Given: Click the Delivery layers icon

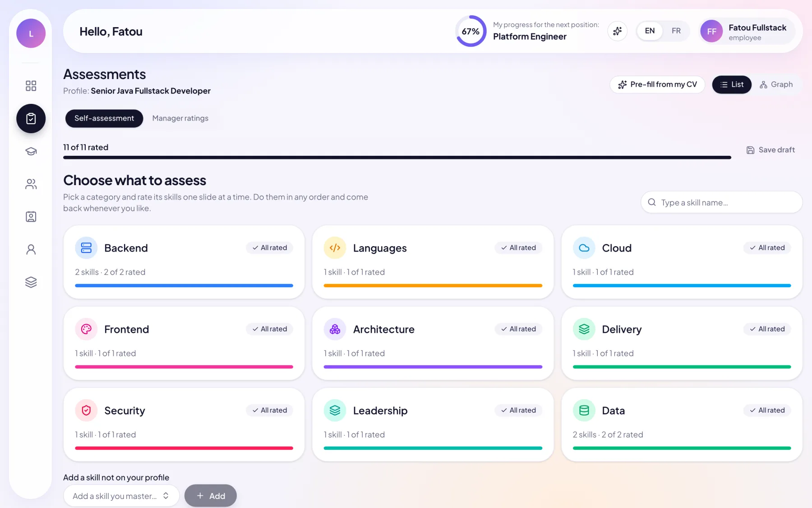Looking at the screenshot, I should click(x=584, y=329).
